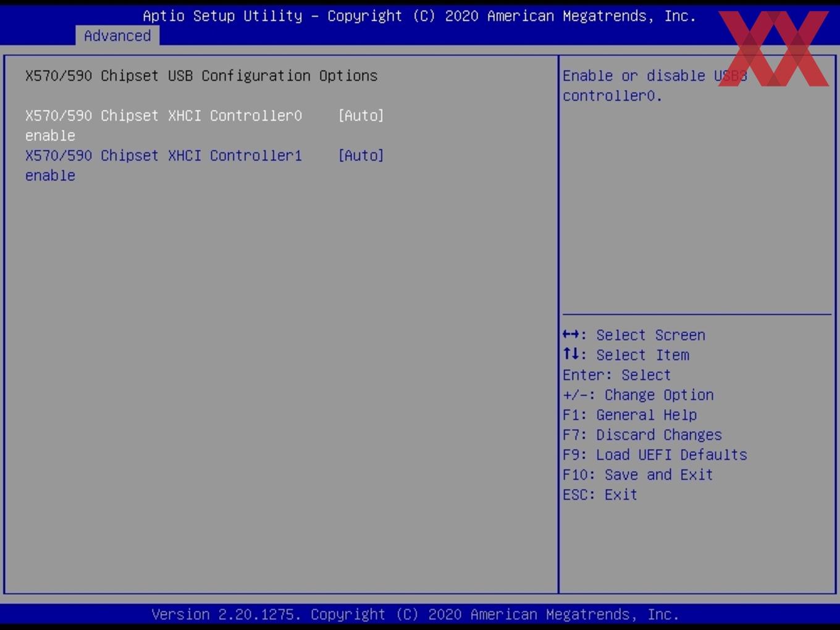Click the 'F9: Load UEFI Defaults' hint

655,455
